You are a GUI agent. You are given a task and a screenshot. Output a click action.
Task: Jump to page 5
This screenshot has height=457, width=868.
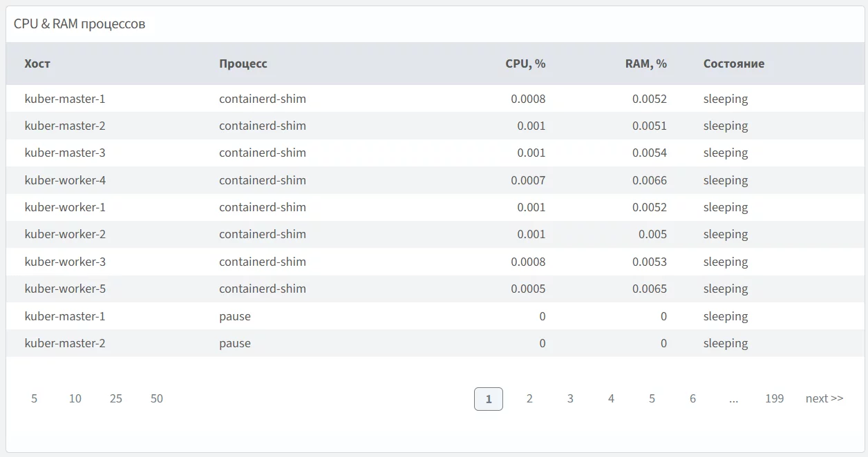coord(652,398)
